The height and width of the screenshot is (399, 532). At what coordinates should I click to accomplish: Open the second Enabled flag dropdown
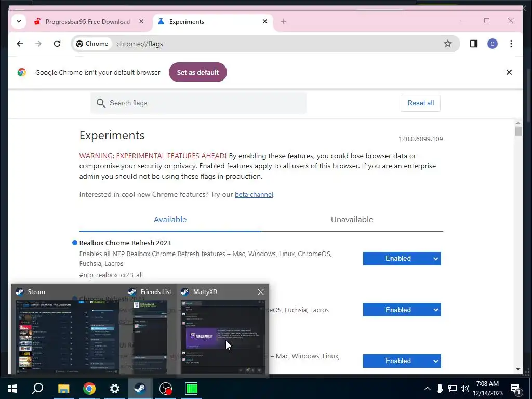[402, 310]
